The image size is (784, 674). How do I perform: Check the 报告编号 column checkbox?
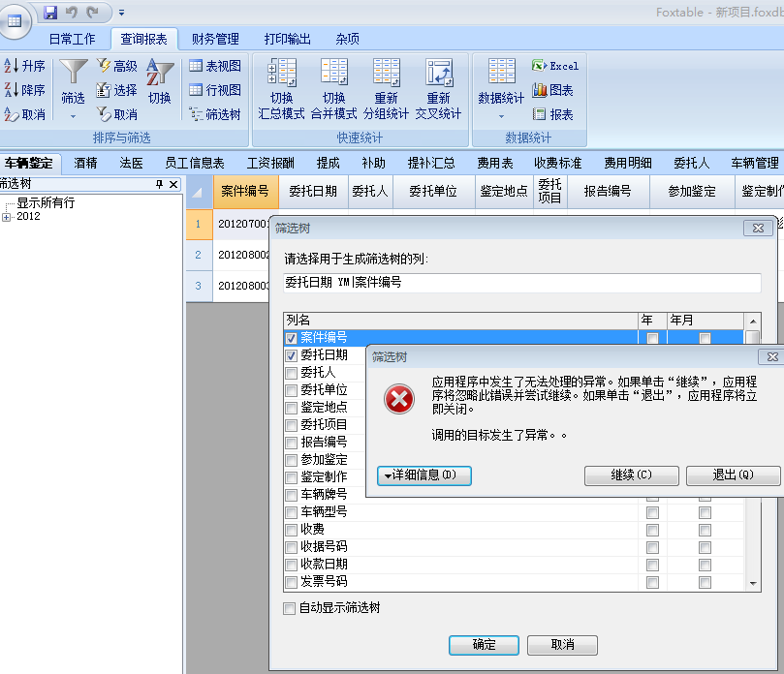(291, 444)
